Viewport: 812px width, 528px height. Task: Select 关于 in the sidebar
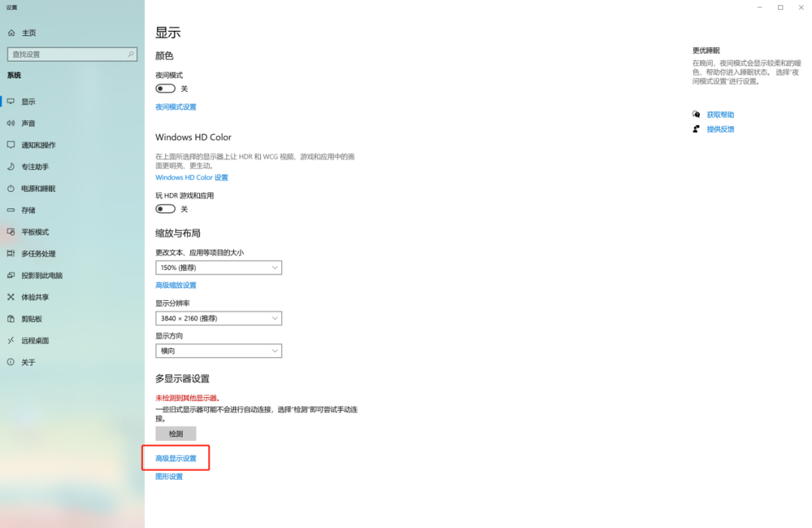click(x=29, y=363)
